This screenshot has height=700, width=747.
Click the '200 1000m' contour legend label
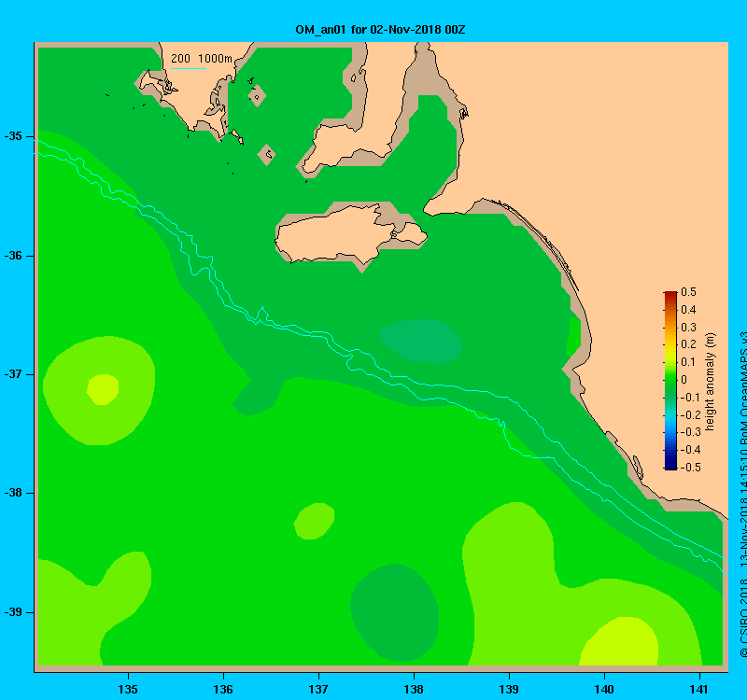[x=202, y=59]
